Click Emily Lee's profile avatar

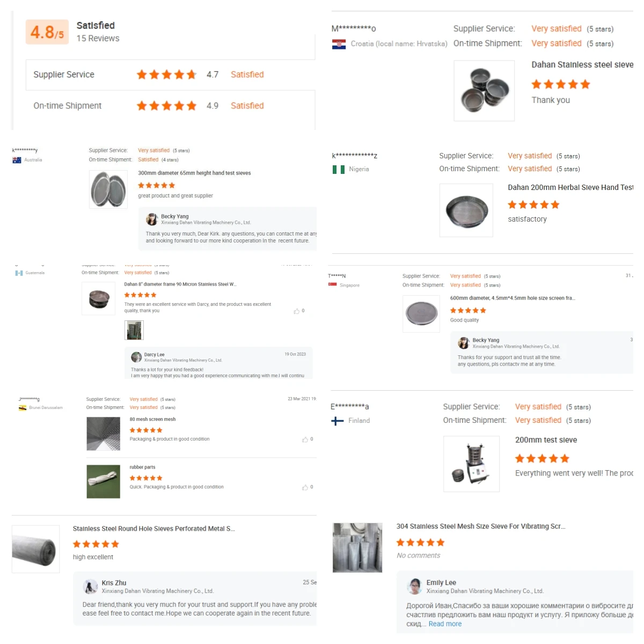(x=414, y=587)
